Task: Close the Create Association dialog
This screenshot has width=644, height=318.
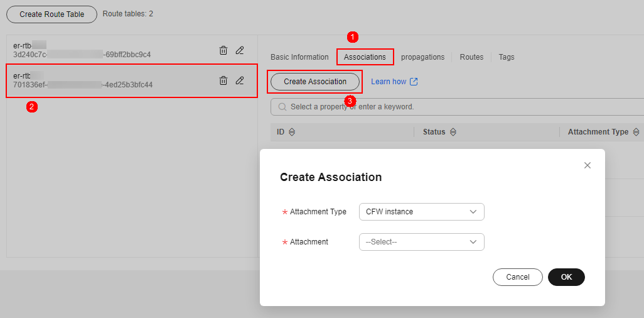Action: (x=588, y=165)
